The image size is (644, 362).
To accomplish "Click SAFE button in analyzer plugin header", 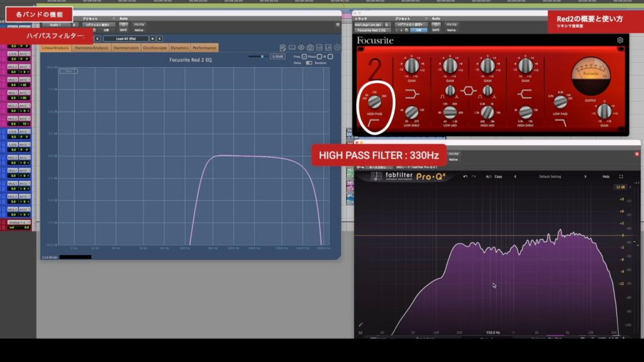I will point(123,30).
